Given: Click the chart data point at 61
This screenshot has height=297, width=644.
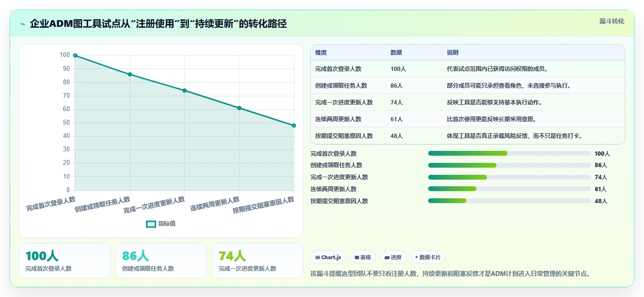Looking at the screenshot, I should (x=239, y=108).
